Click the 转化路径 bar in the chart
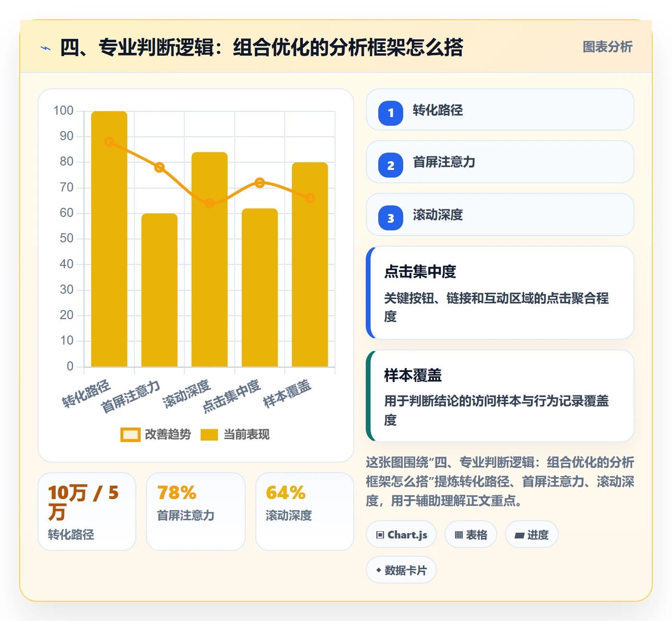 (x=109, y=239)
